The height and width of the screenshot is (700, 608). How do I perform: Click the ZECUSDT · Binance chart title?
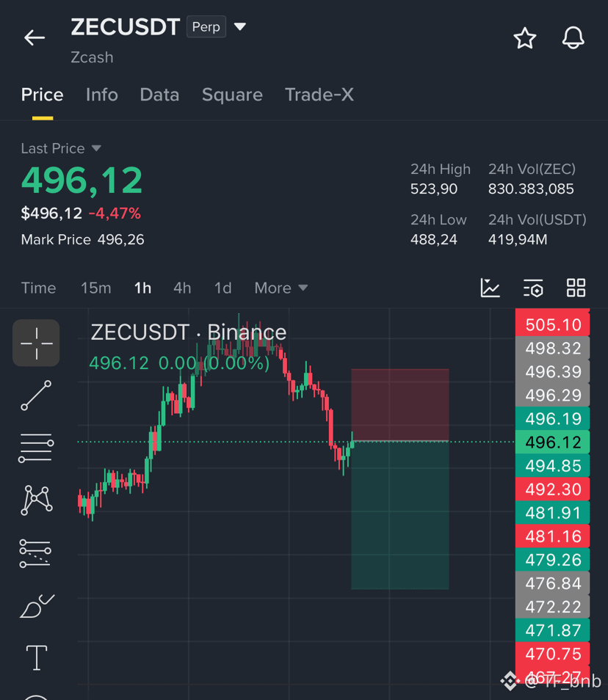[x=189, y=332]
